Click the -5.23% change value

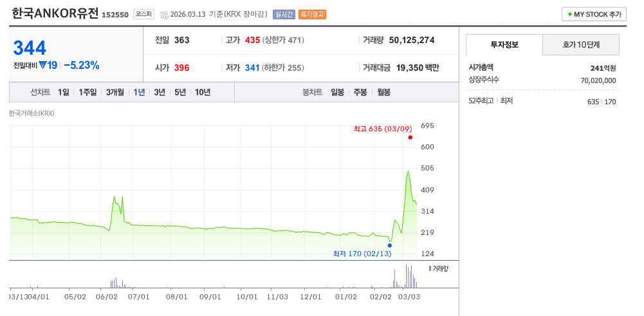pyautogui.click(x=82, y=65)
